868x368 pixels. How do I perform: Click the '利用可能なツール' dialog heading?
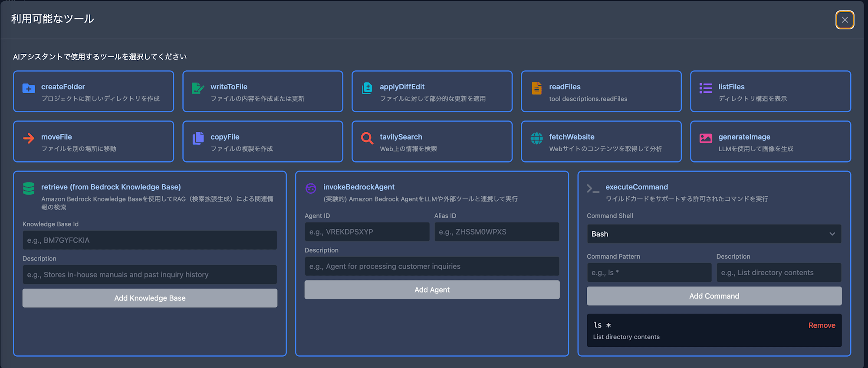(x=53, y=19)
